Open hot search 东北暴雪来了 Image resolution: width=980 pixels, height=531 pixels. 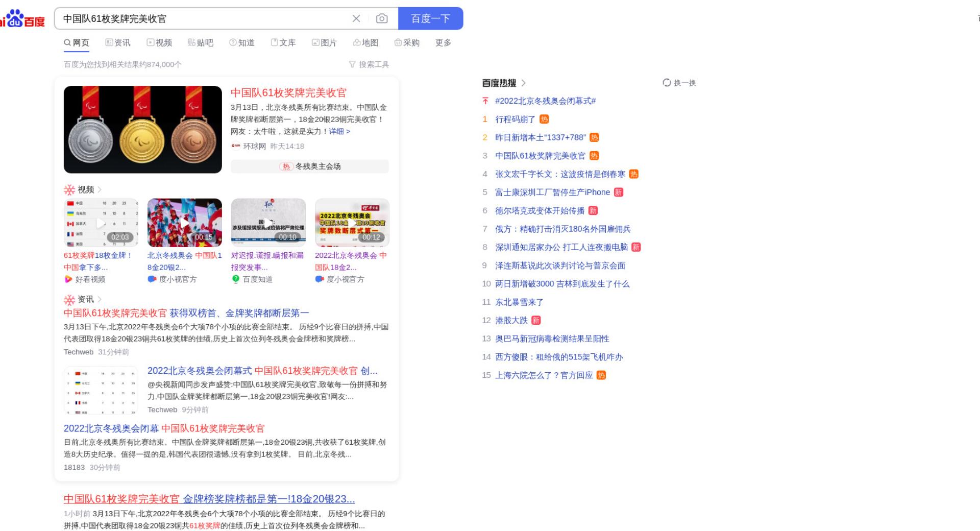click(x=519, y=302)
